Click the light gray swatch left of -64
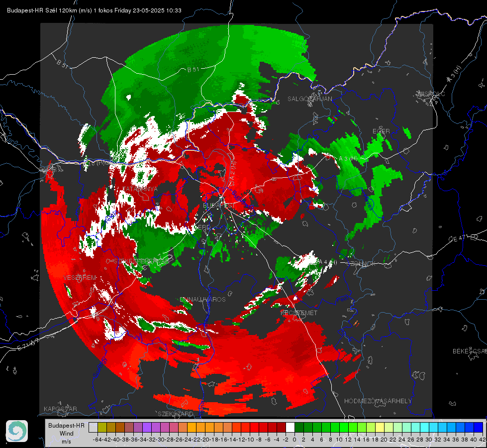487x448 pixels. tap(93, 428)
